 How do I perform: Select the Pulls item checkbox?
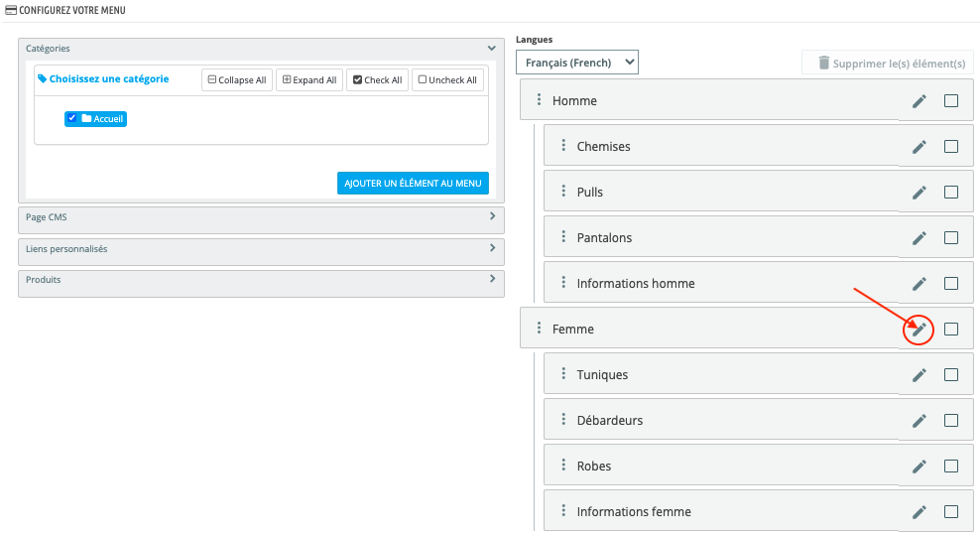click(950, 193)
